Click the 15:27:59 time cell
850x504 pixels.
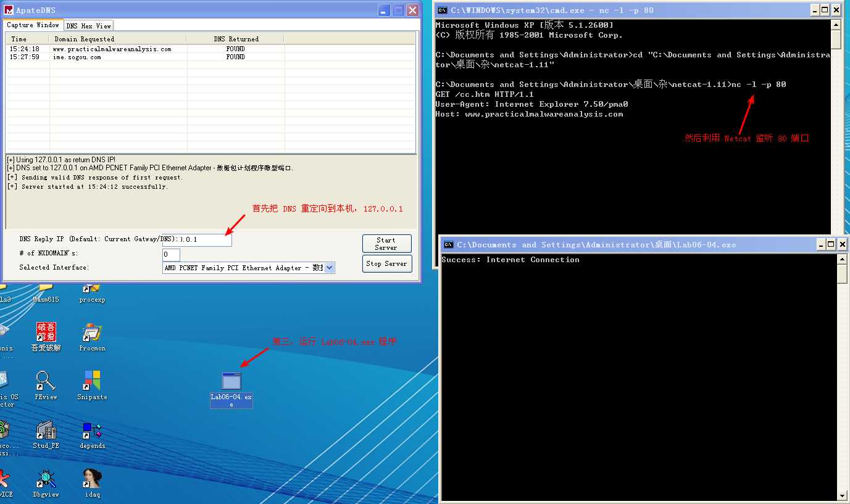coord(25,57)
